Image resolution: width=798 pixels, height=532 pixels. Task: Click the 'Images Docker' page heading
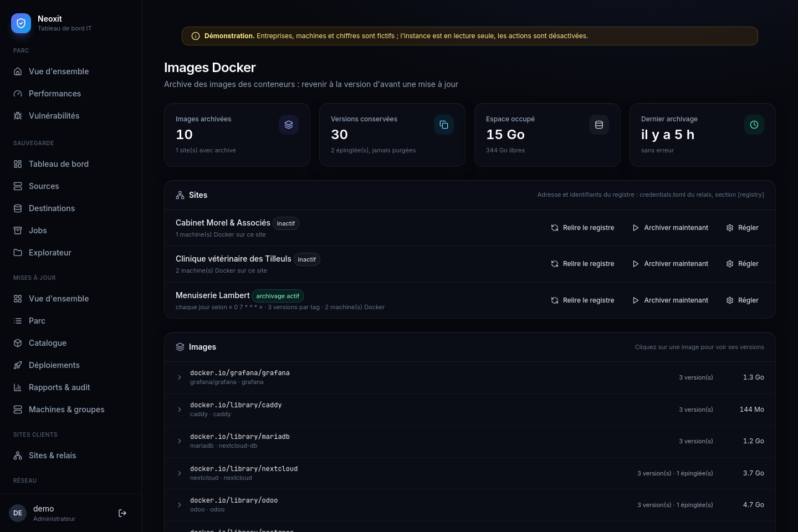tap(210, 68)
